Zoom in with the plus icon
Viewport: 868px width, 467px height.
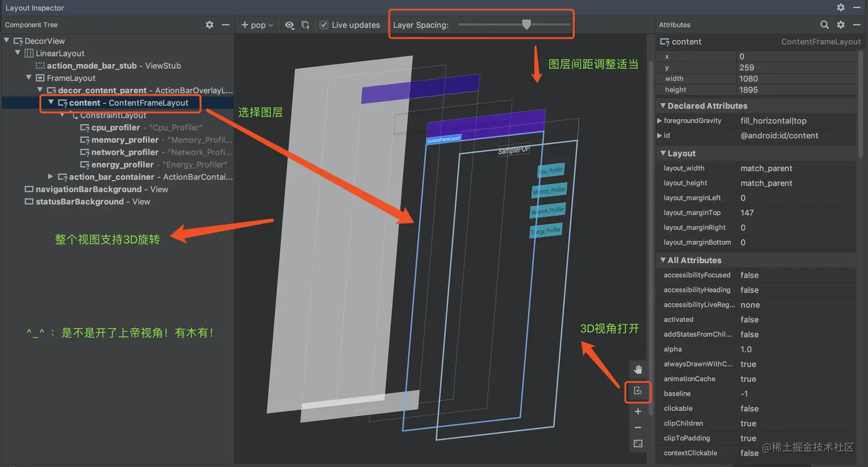[x=638, y=411]
